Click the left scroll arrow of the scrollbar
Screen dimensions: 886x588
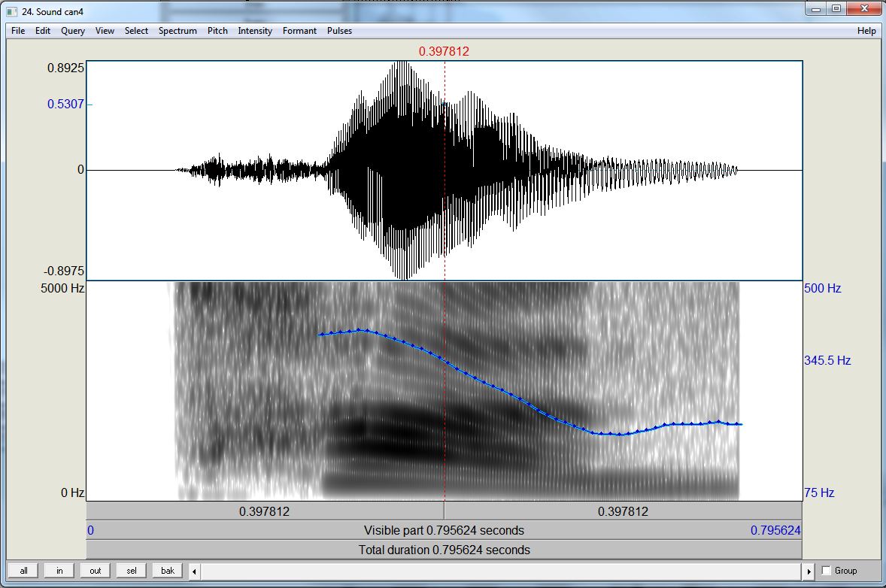click(x=194, y=571)
